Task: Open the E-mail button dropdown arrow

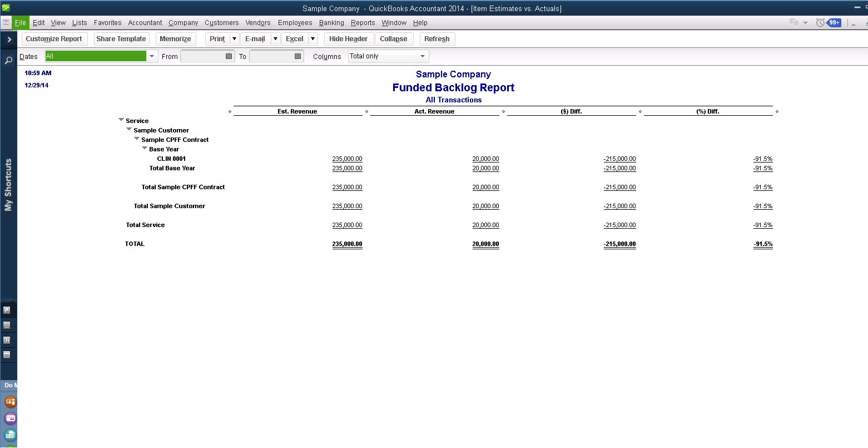Action: tap(275, 39)
